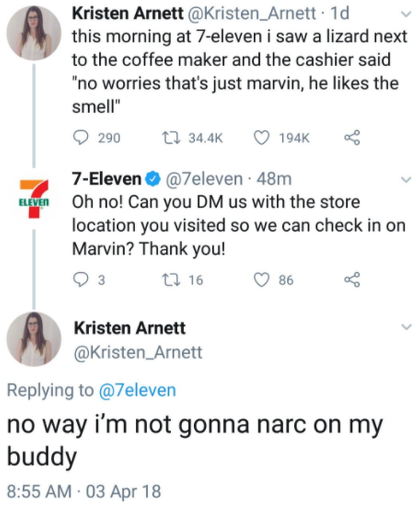View Kristen Arnett's top profile photo
420x512 pixels.
34,33
